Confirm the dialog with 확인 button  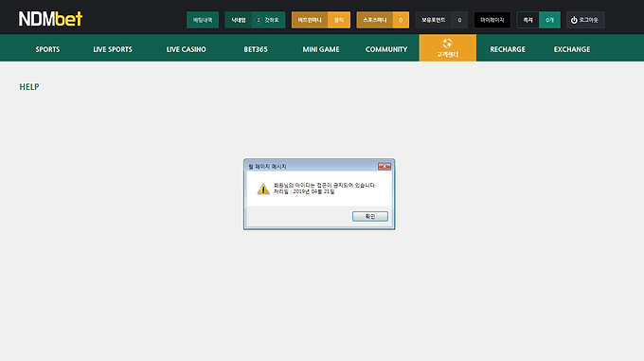point(370,216)
